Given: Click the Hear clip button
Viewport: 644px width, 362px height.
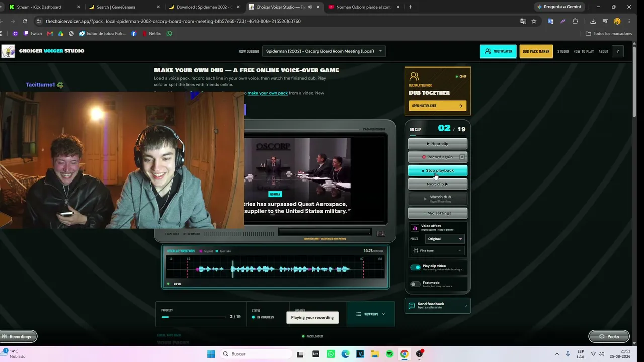Looking at the screenshot, I should pyautogui.click(x=437, y=144).
